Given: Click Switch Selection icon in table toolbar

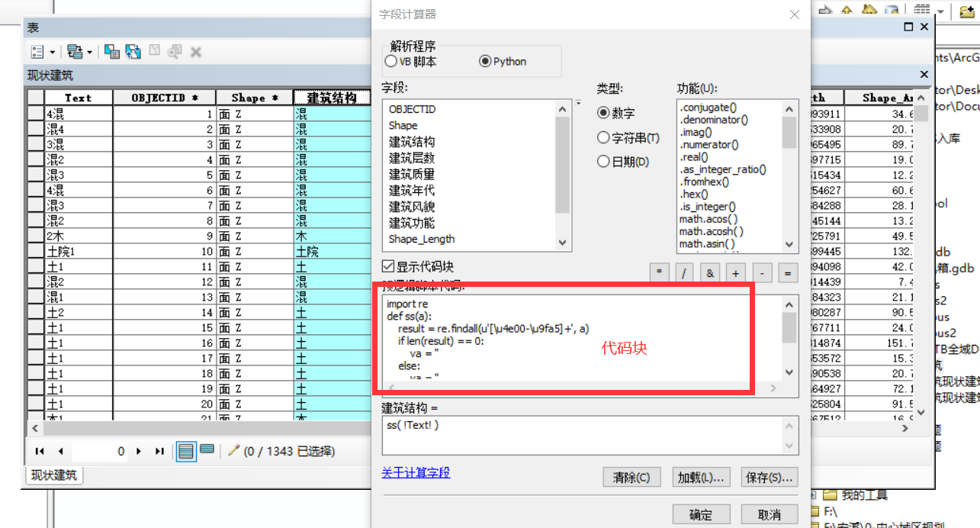Looking at the screenshot, I should click(133, 52).
